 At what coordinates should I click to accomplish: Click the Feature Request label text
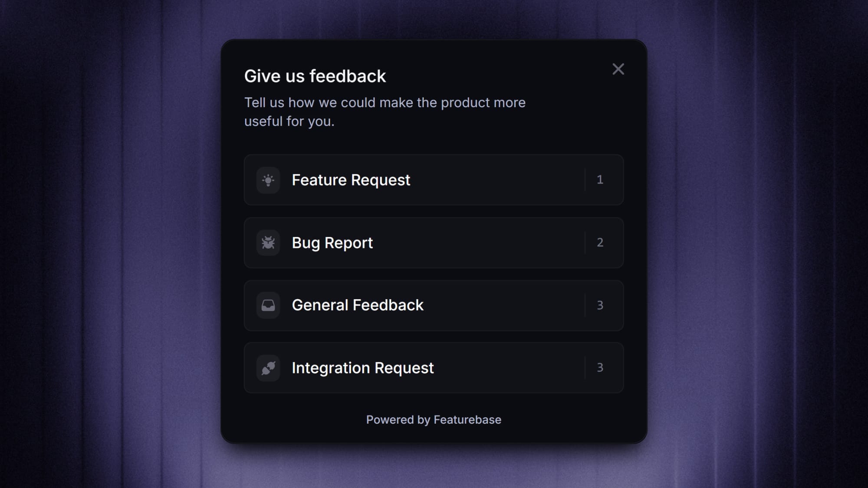click(351, 180)
